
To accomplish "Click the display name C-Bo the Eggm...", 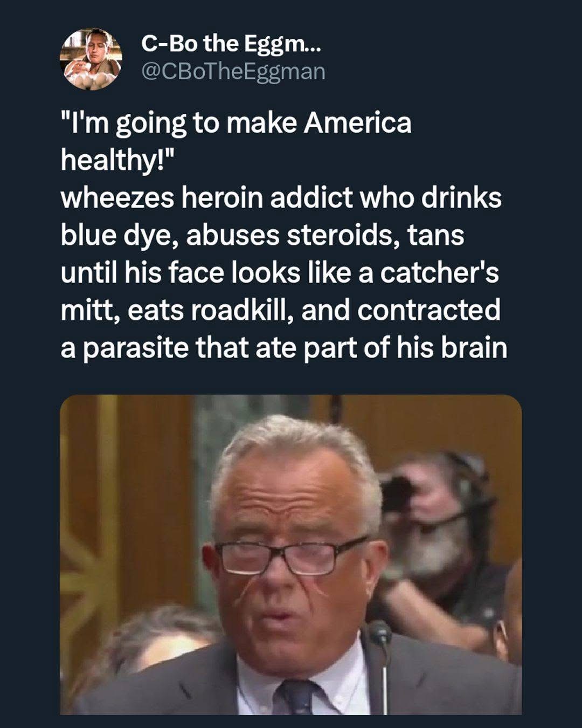I will coord(223,43).
